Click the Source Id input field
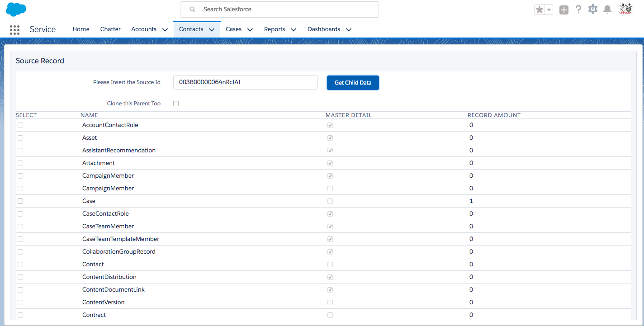The width and height of the screenshot is (644, 326). (x=245, y=82)
